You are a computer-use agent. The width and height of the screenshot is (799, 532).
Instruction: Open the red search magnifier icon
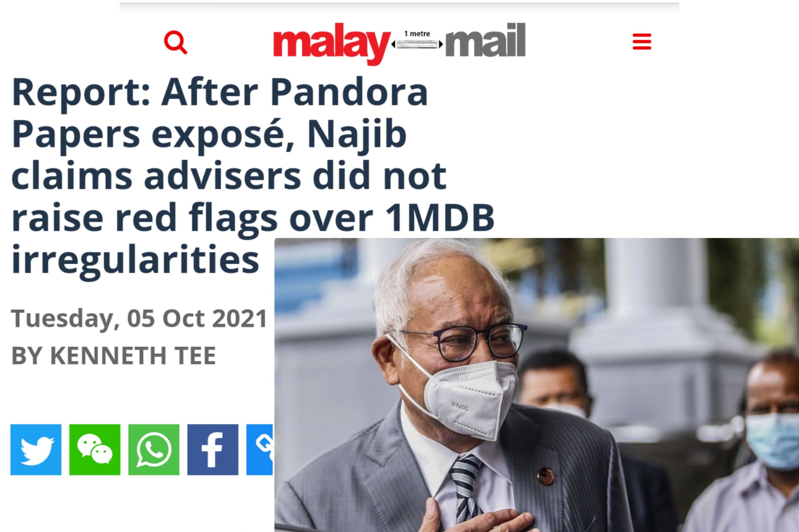[175, 42]
